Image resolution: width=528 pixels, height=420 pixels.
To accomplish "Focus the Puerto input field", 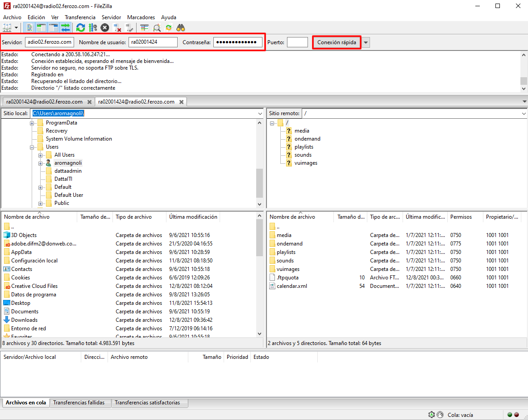I will pos(297,42).
